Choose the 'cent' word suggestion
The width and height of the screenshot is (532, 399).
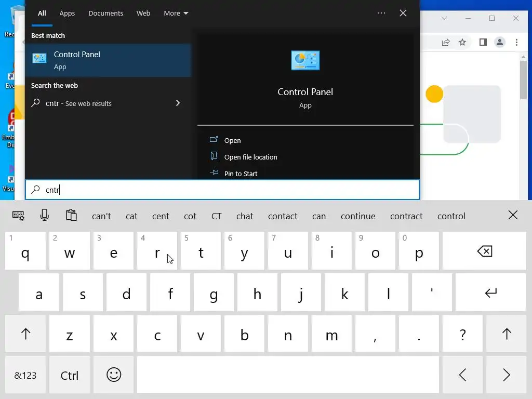pyautogui.click(x=161, y=216)
